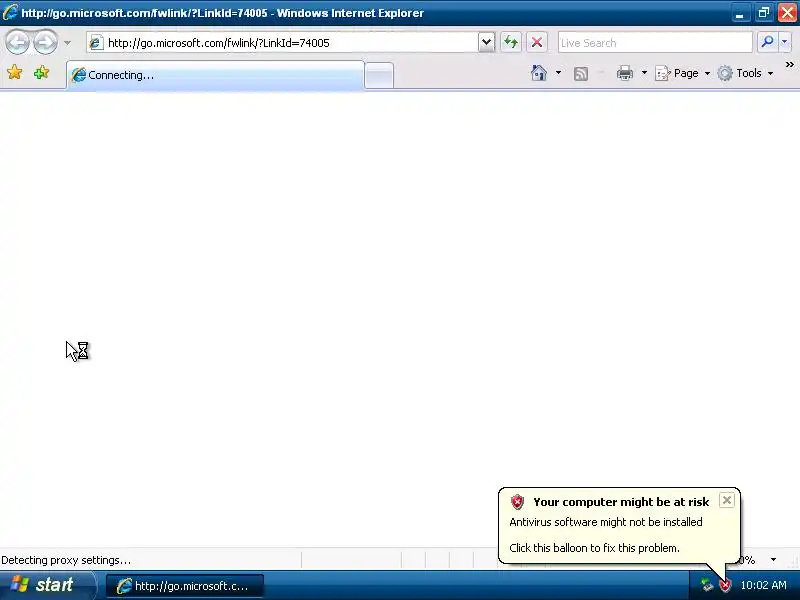Expand the Print options dropdown arrow
The height and width of the screenshot is (600, 800).
tap(644, 73)
